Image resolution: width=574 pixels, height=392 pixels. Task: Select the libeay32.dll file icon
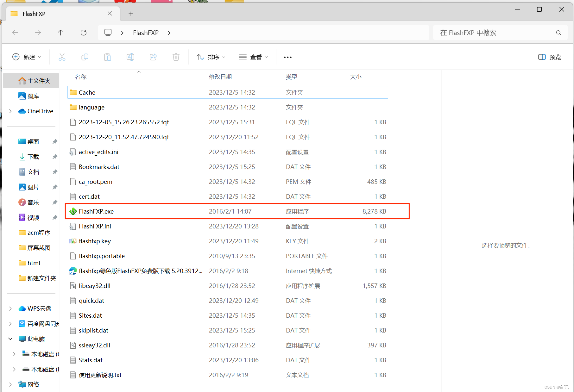pos(73,286)
